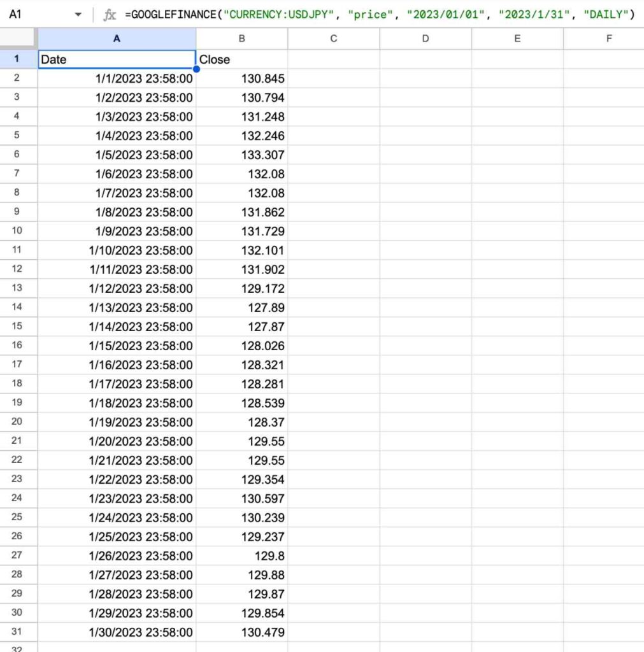Select row 16 header
This screenshot has width=644, height=652.
coord(17,345)
